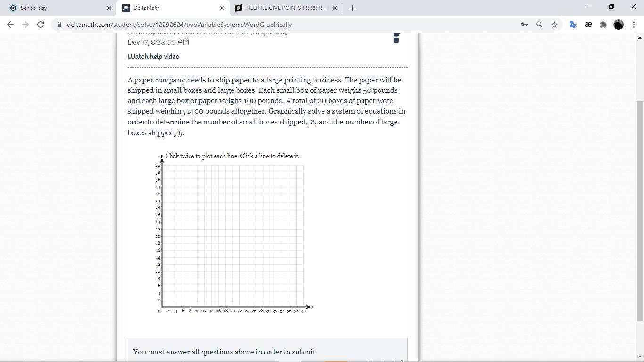Open the æ browser extension

point(588,25)
